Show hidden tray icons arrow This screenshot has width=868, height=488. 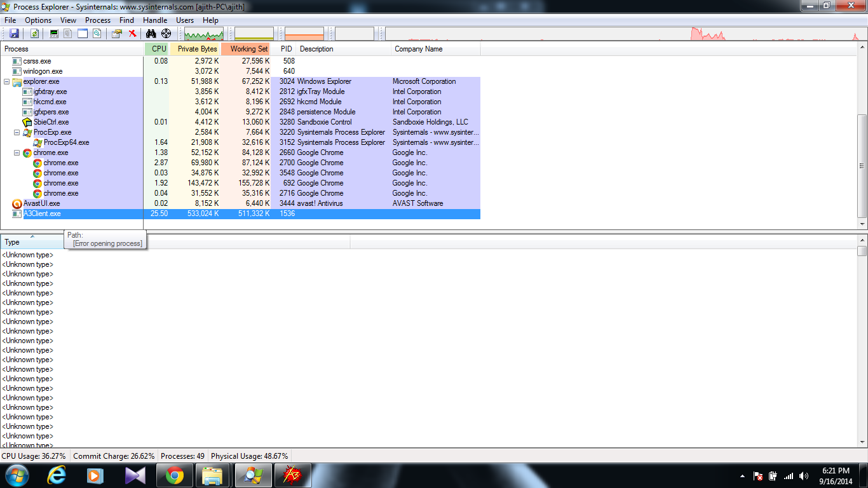(x=743, y=476)
